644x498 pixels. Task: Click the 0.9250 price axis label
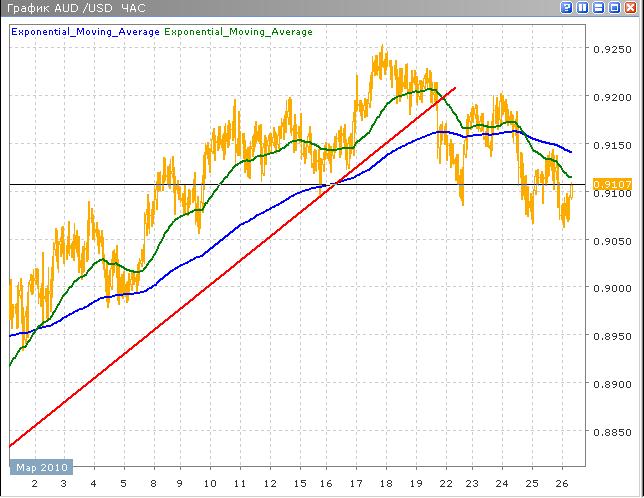pos(610,49)
